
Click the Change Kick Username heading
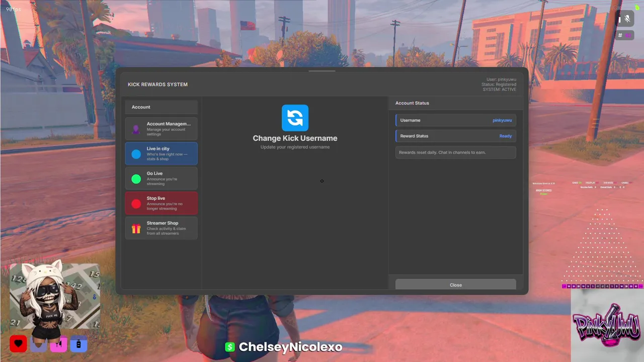pyautogui.click(x=295, y=138)
